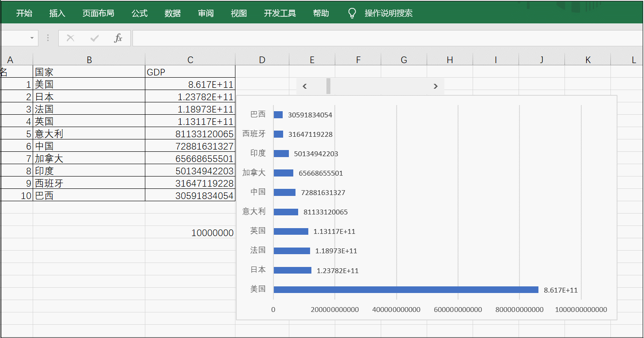Open the 公式 ribbon tab
Viewport: 644px width, 338px height.
click(140, 13)
